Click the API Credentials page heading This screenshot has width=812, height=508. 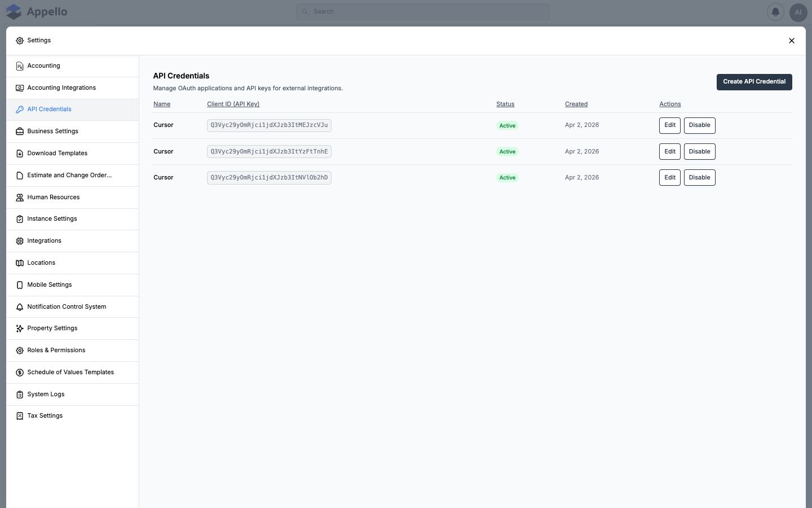point(181,76)
